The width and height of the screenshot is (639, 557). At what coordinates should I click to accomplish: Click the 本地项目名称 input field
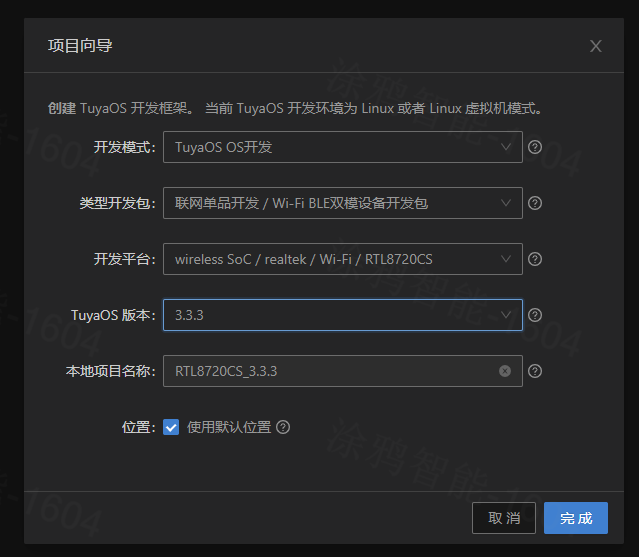coord(343,371)
